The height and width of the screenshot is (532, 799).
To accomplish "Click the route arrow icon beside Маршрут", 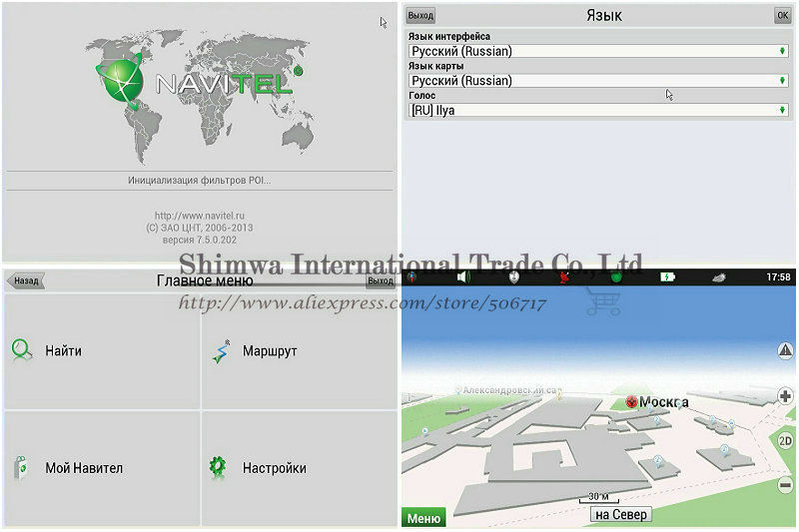I will tap(221, 351).
